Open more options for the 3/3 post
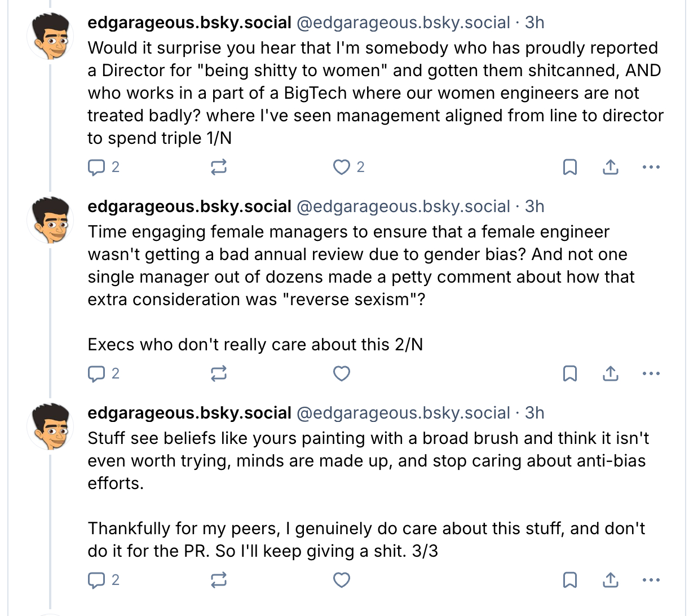The image size is (689, 616). coord(651,580)
